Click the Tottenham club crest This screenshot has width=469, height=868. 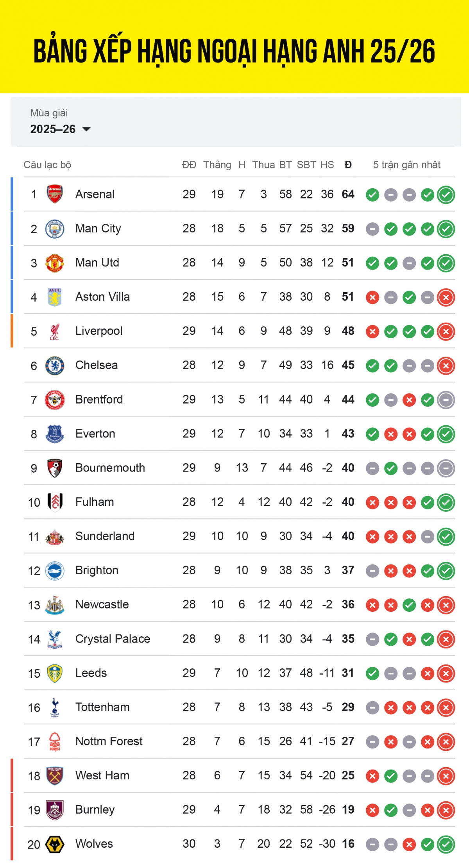55,707
